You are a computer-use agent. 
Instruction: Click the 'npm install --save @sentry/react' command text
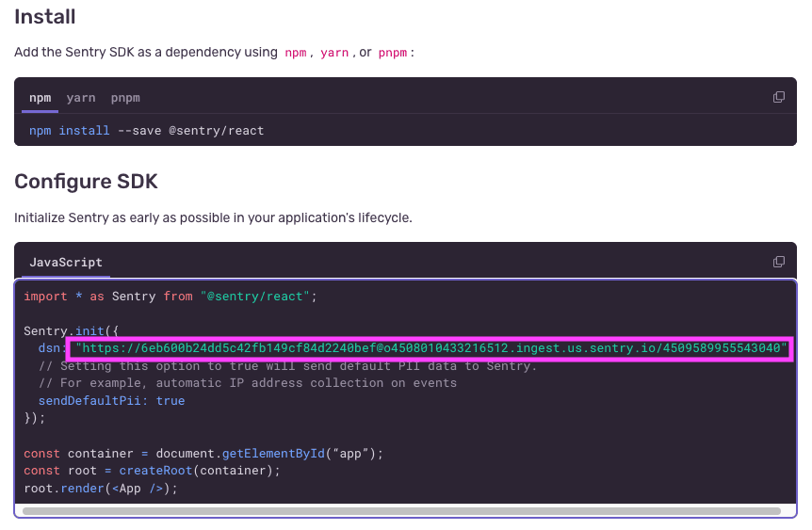click(x=146, y=131)
